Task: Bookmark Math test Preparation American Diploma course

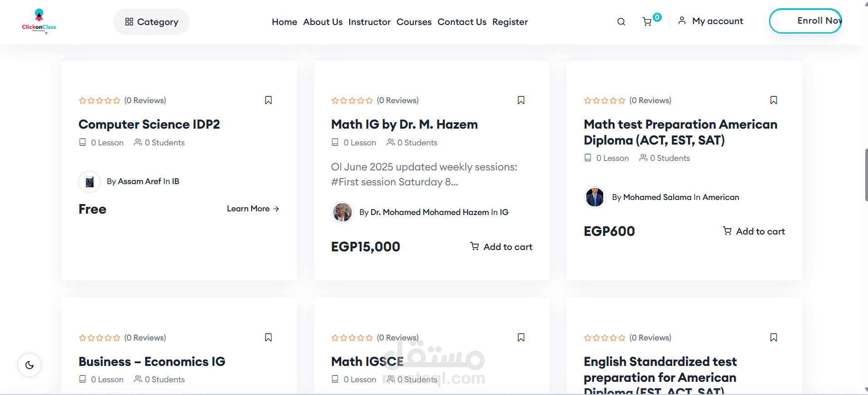Action: coord(774,100)
